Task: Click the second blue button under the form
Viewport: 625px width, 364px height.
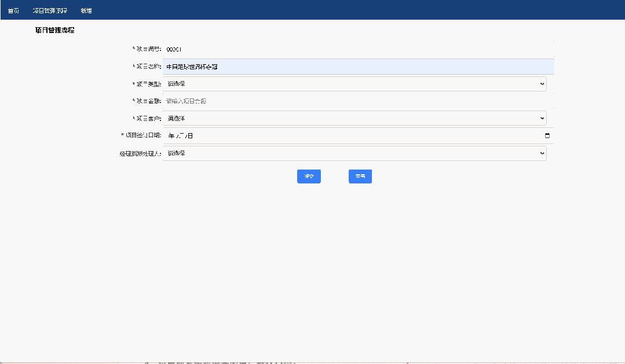Action: 360,177
